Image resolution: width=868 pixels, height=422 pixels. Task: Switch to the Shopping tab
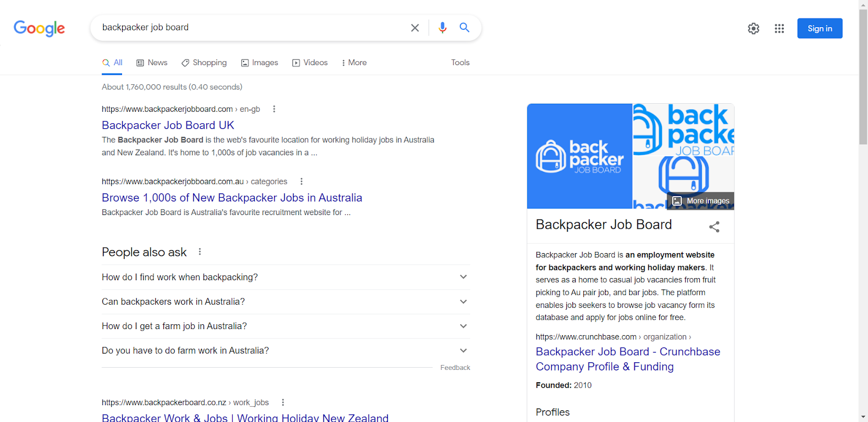(204, 63)
